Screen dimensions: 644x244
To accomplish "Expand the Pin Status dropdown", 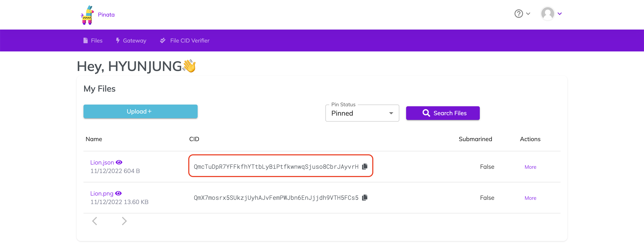I will [362, 113].
